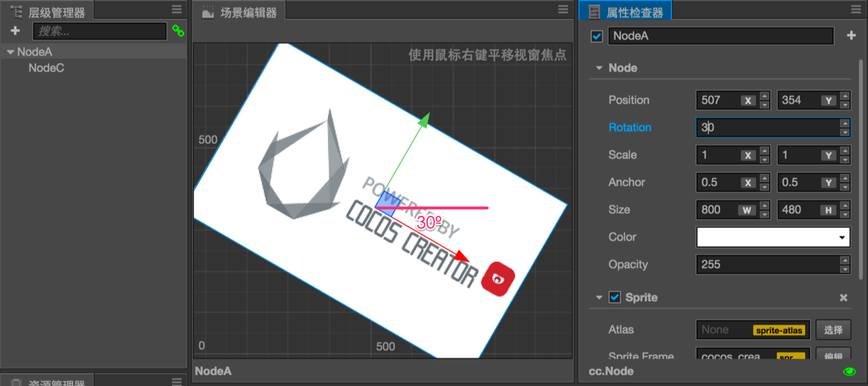Click the Position property label
Screen dimensions: 868x386
click(629, 100)
